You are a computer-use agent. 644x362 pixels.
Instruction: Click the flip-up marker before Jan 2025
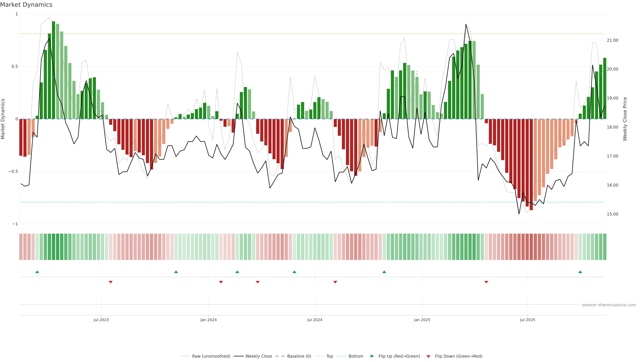point(384,272)
